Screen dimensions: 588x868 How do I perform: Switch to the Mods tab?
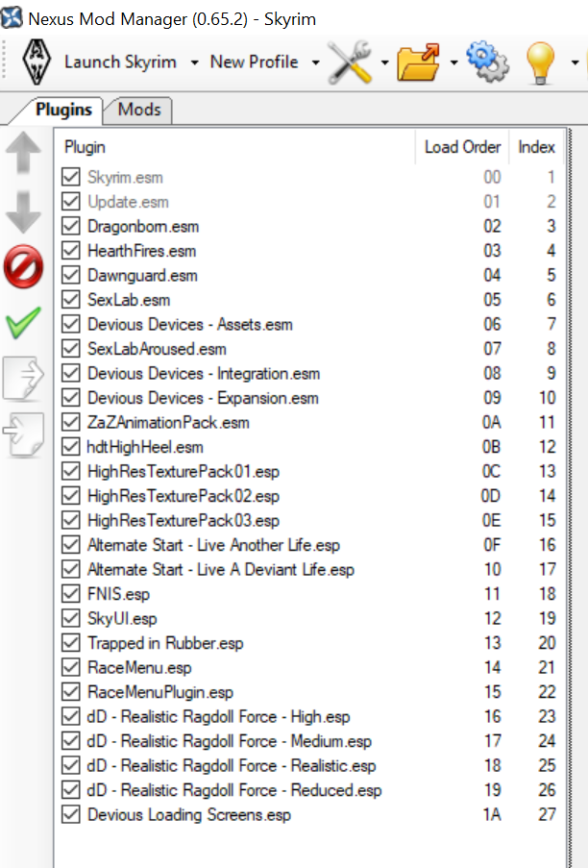click(x=139, y=110)
